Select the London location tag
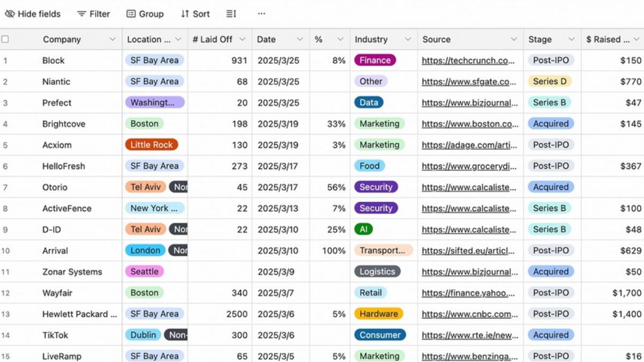 click(145, 250)
